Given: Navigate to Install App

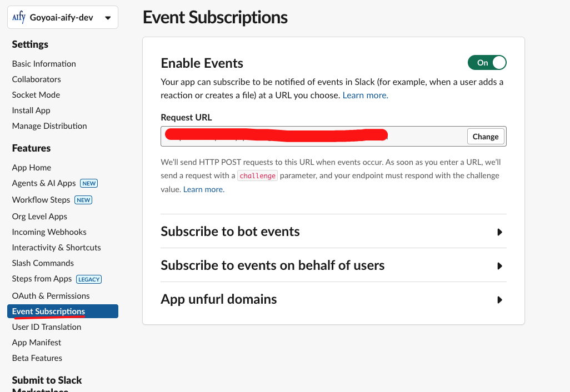Looking at the screenshot, I should pos(31,110).
